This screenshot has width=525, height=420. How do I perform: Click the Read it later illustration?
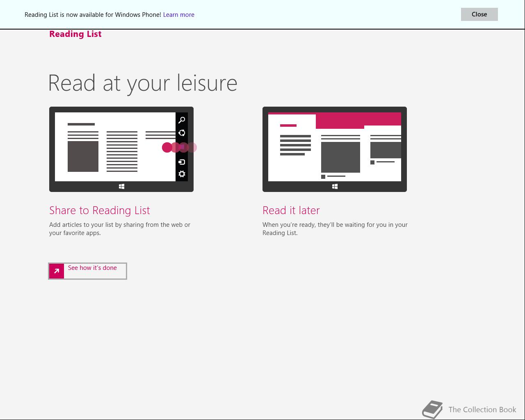(x=335, y=149)
